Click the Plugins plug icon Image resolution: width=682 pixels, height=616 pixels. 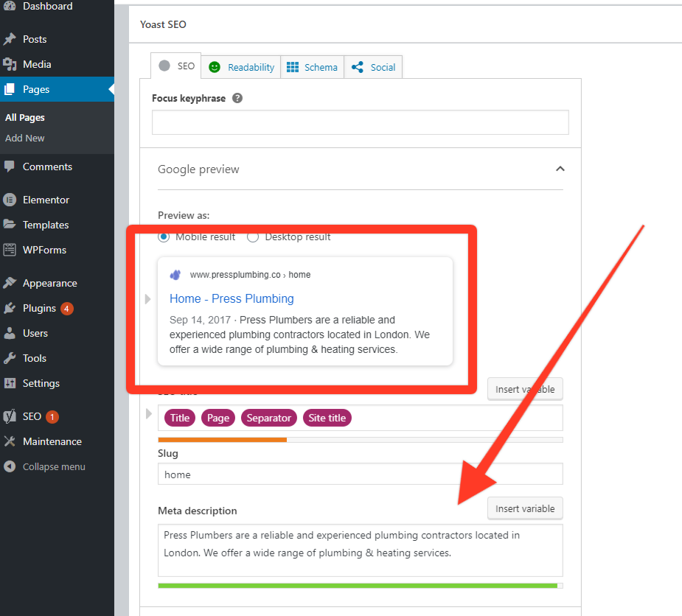[10, 308]
